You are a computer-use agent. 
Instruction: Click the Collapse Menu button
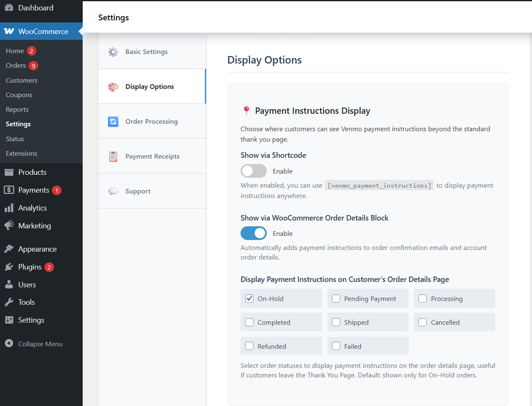click(x=41, y=343)
